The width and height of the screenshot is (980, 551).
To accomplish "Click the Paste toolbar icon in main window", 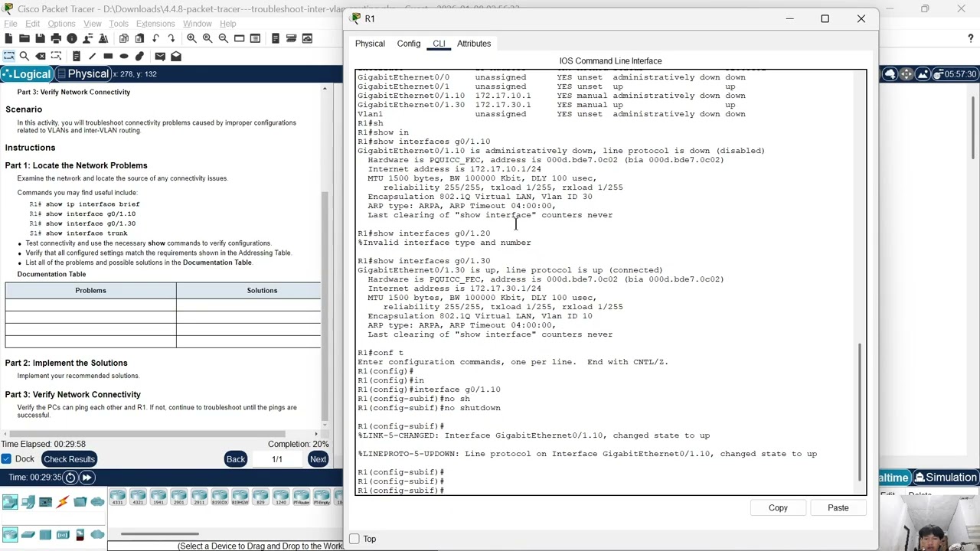I will pos(139,38).
